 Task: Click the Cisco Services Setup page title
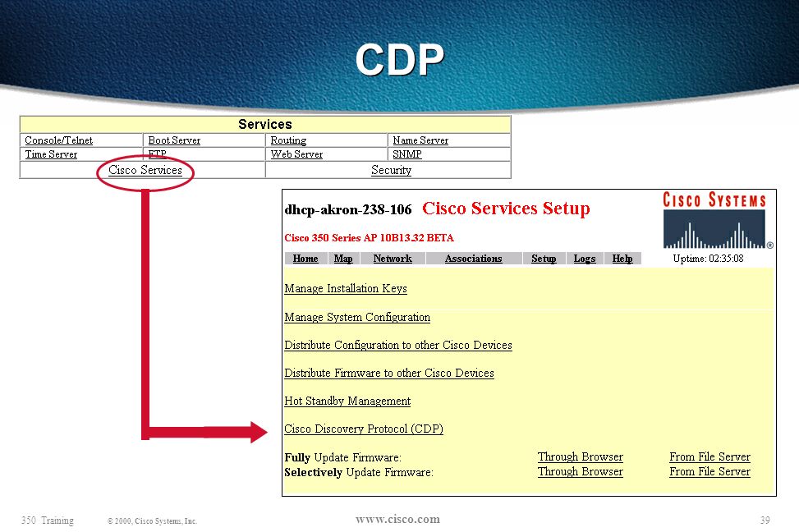point(506,209)
